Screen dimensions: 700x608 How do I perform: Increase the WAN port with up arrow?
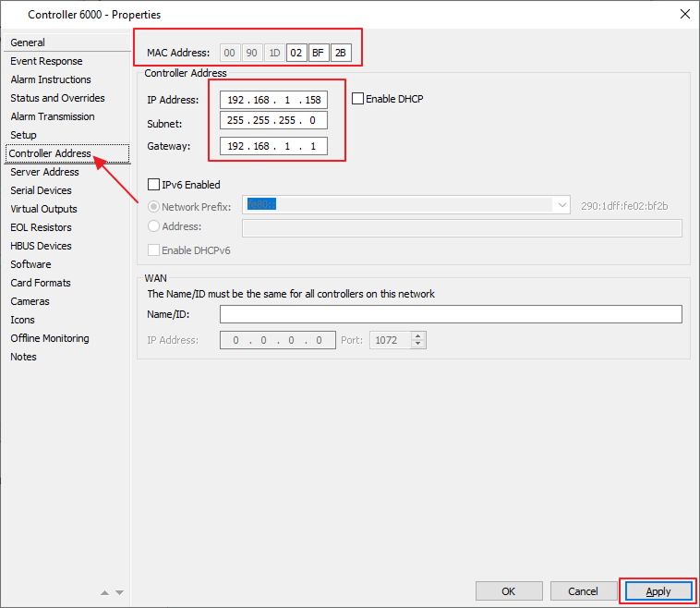click(x=418, y=336)
